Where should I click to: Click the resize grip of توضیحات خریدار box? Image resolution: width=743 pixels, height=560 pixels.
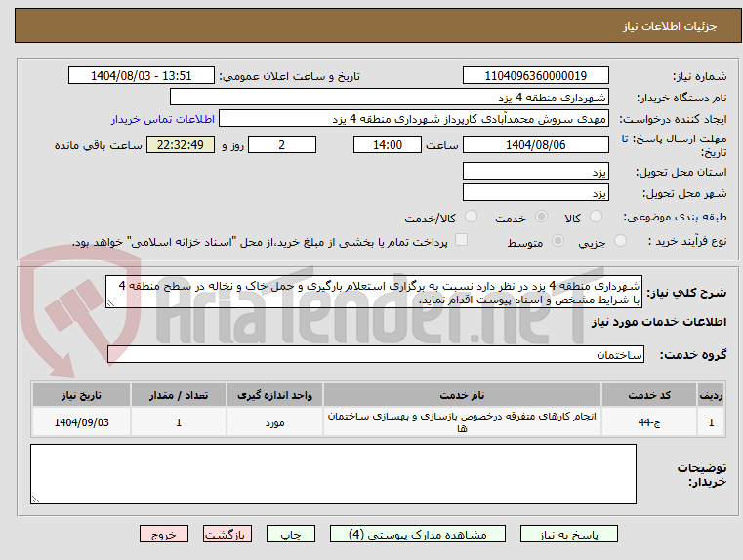[x=35, y=499]
